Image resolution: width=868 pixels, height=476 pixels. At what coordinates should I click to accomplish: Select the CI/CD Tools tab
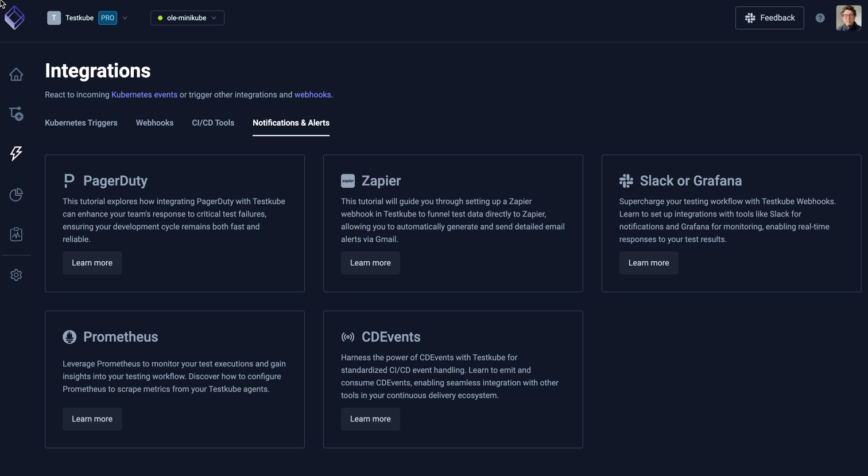213,122
